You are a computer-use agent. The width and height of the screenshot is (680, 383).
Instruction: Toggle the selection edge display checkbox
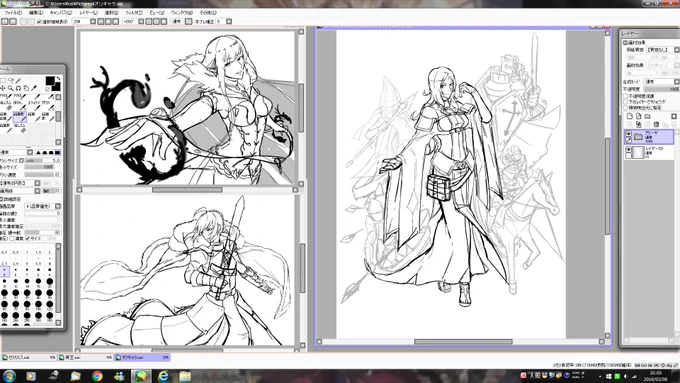point(39,21)
